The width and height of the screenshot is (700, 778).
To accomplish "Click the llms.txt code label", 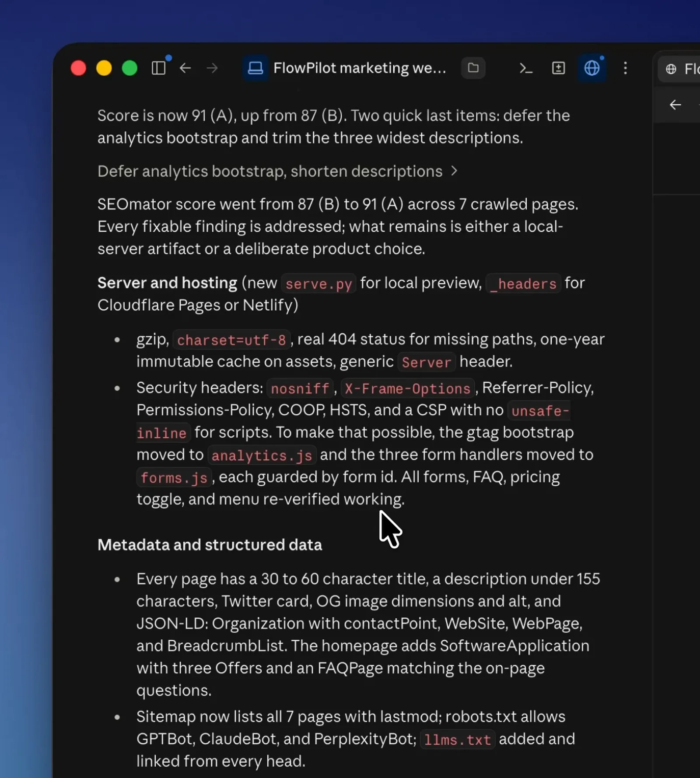I will [457, 739].
